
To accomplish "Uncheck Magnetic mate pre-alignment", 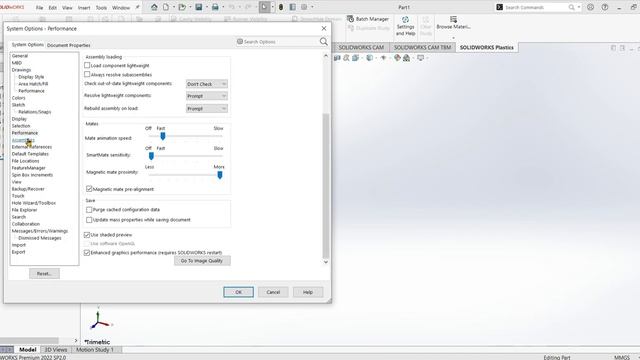I will click(89, 189).
